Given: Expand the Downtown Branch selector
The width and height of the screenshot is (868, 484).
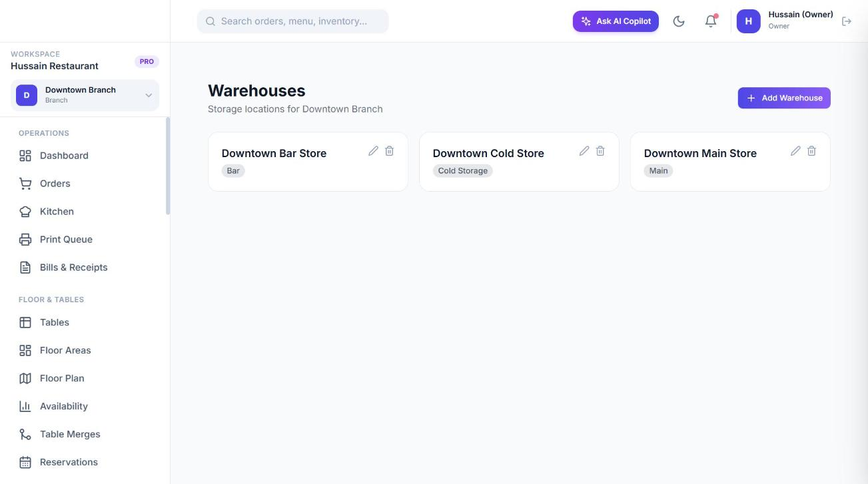Looking at the screenshot, I should [x=85, y=95].
